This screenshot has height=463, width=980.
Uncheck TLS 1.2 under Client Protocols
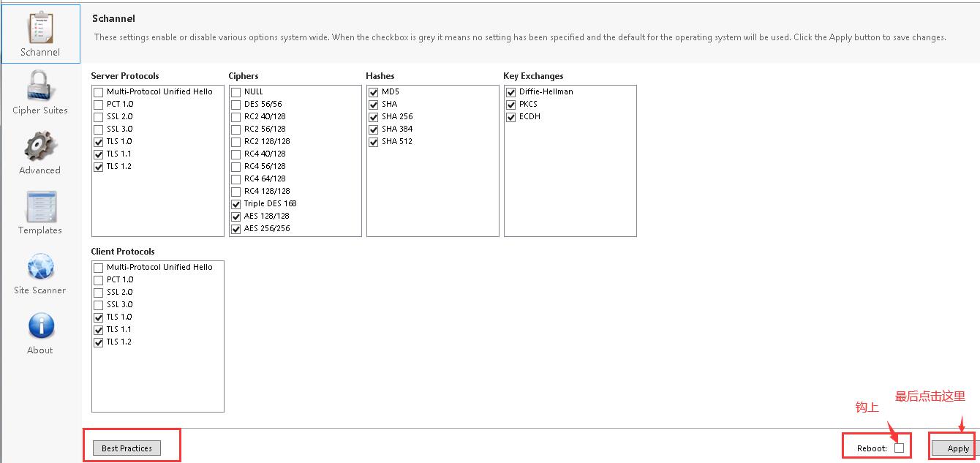[x=98, y=342]
